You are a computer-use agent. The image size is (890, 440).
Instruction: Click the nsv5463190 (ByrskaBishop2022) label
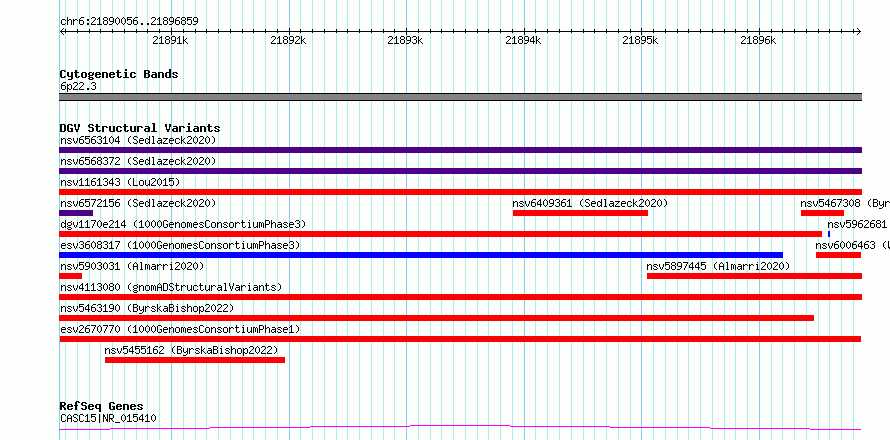coord(147,308)
